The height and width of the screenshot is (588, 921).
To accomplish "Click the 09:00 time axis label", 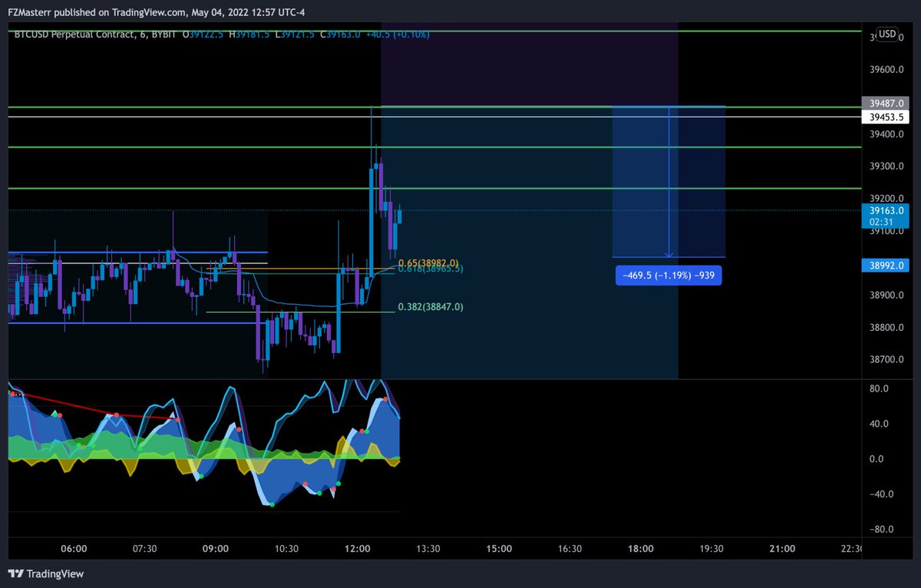I will point(216,549).
